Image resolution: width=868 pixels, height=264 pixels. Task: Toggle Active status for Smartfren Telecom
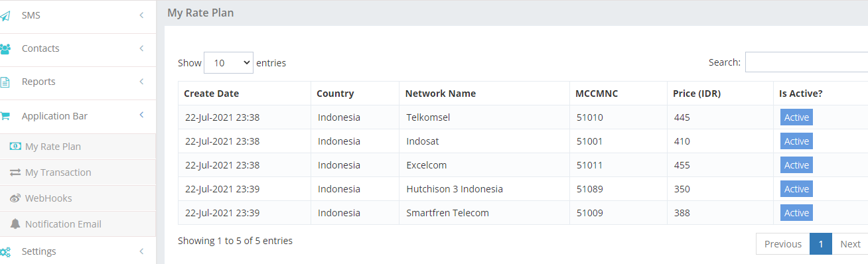click(796, 213)
